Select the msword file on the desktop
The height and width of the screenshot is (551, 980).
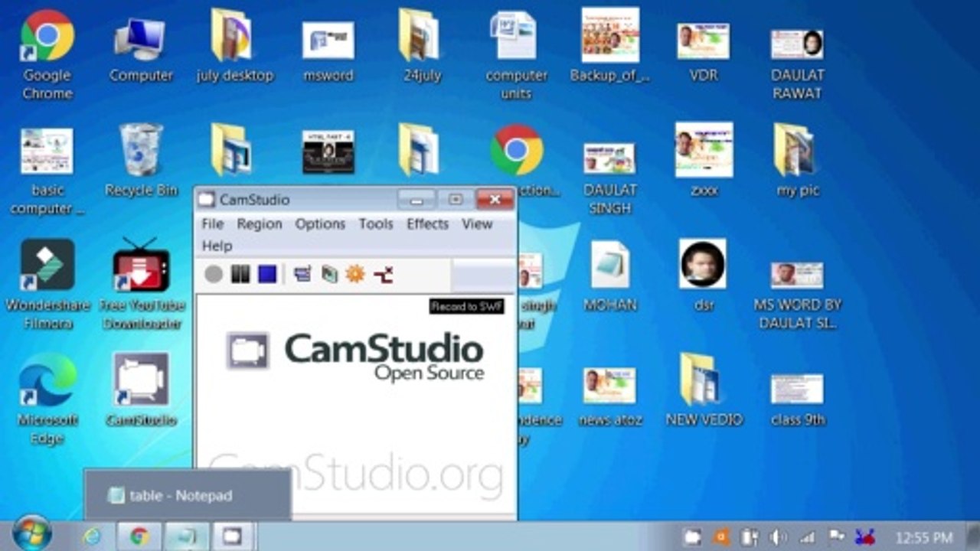coord(328,50)
